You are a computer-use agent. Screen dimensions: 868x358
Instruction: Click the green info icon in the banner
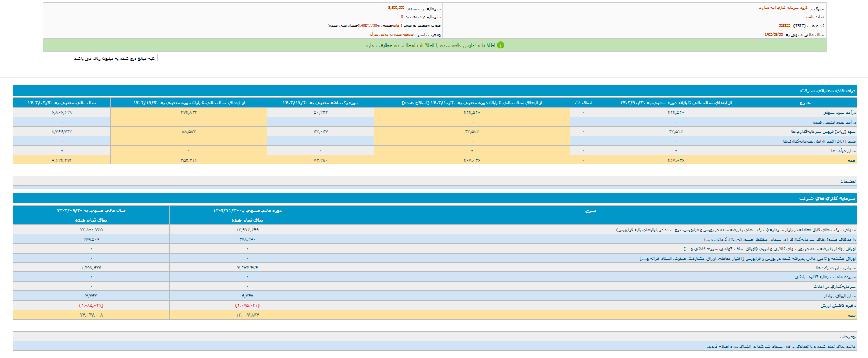tap(501, 45)
